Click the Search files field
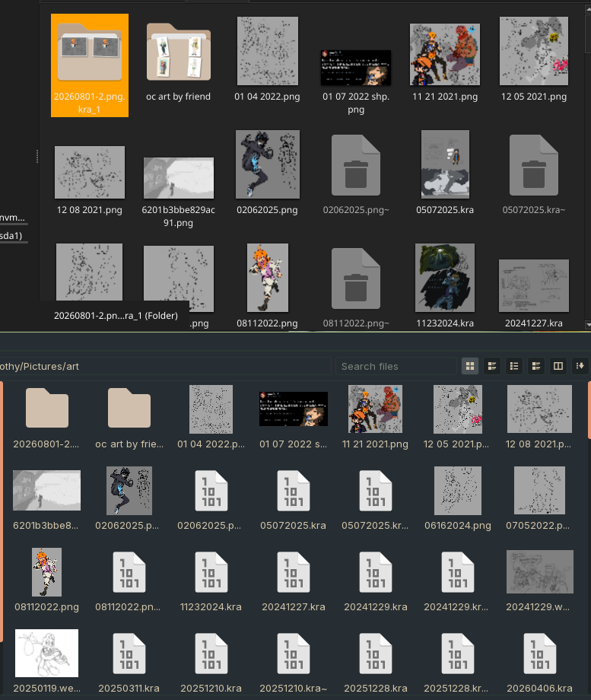 coord(396,366)
